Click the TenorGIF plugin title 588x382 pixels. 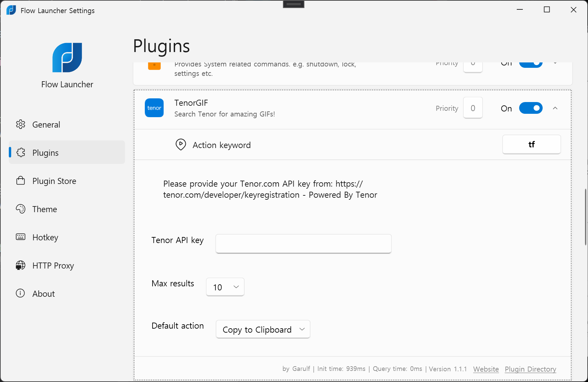click(x=191, y=103)
